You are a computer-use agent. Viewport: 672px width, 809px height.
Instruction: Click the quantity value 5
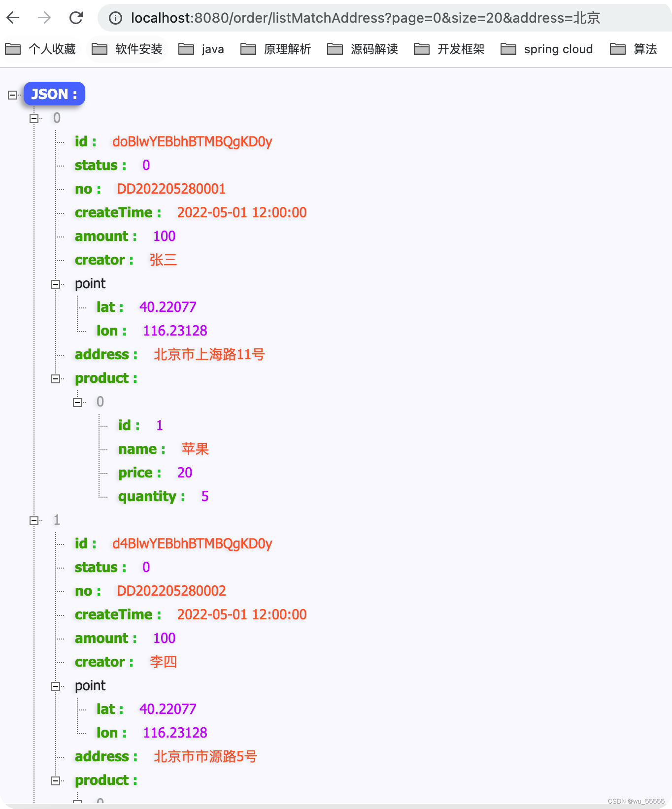(x=205, y=497)
